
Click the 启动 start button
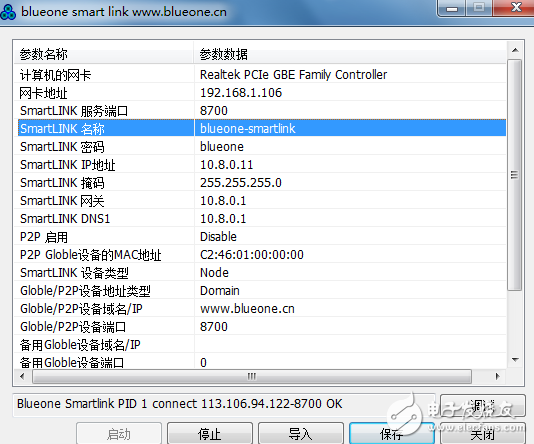[x=119, y=434]
